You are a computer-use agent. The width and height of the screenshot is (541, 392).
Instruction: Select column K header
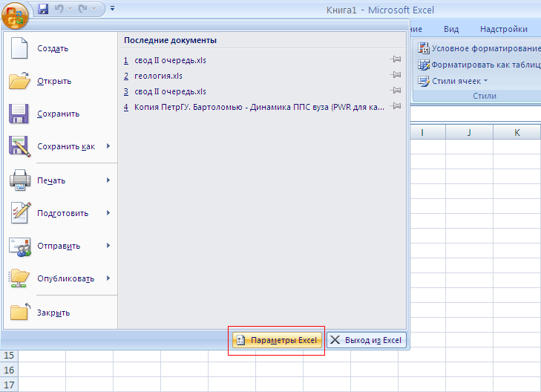click(x=517, y=132)
